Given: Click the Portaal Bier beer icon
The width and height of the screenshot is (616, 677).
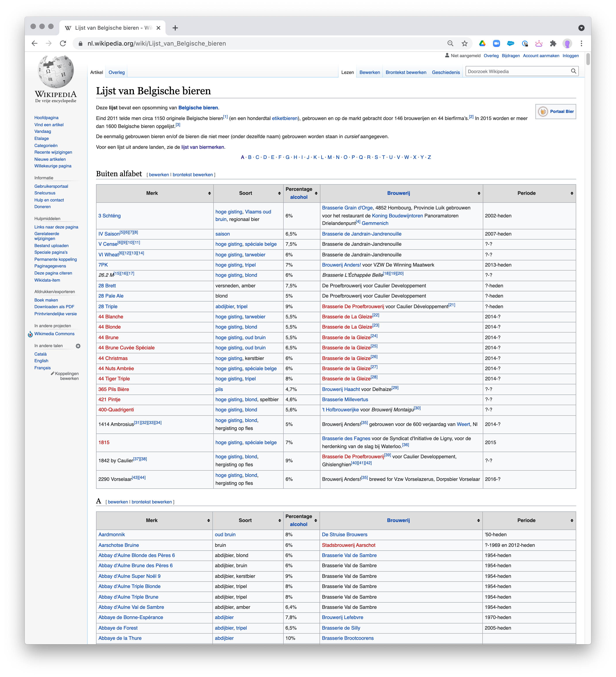Looking at the screenshot, I should [543, 112].
